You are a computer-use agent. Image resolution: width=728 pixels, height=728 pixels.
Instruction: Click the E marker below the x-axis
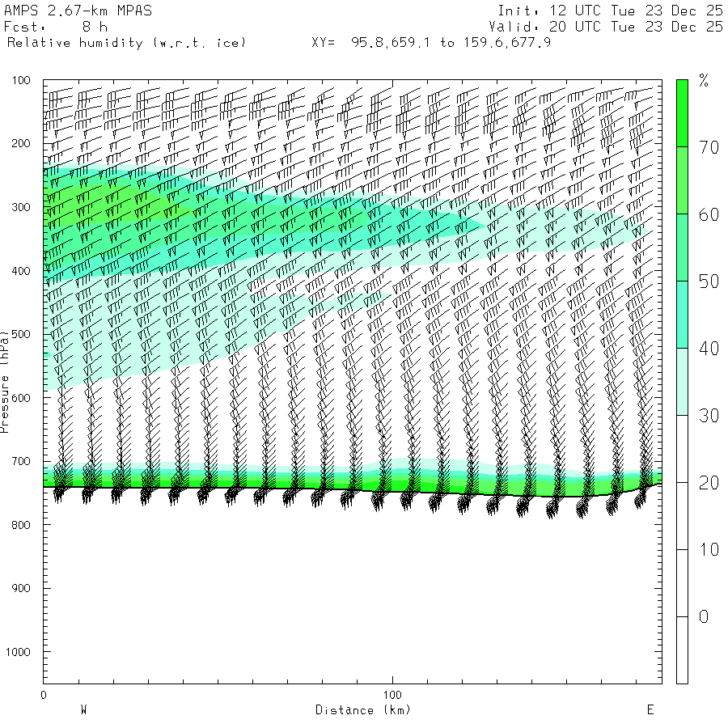pos(650,710)
